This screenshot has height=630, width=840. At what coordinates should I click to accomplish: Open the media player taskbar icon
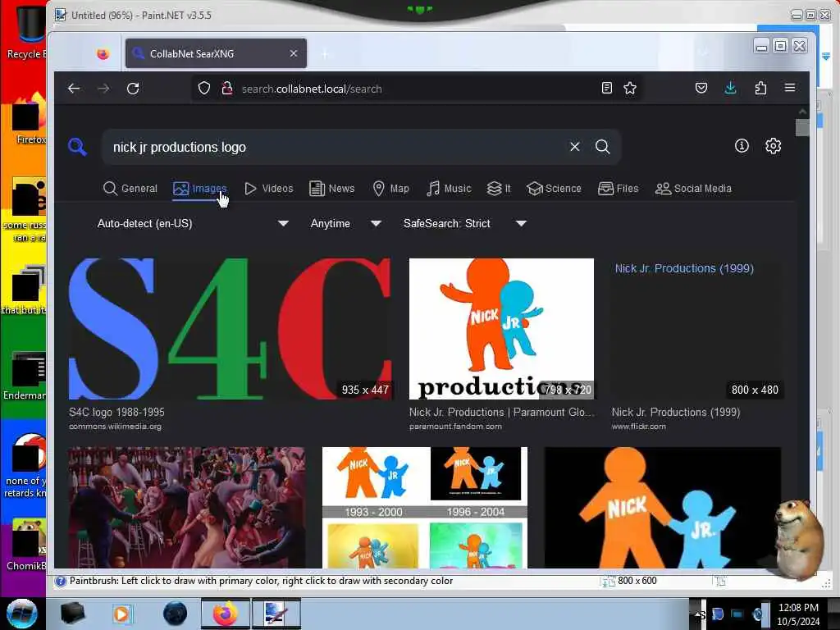click(121, 614)
